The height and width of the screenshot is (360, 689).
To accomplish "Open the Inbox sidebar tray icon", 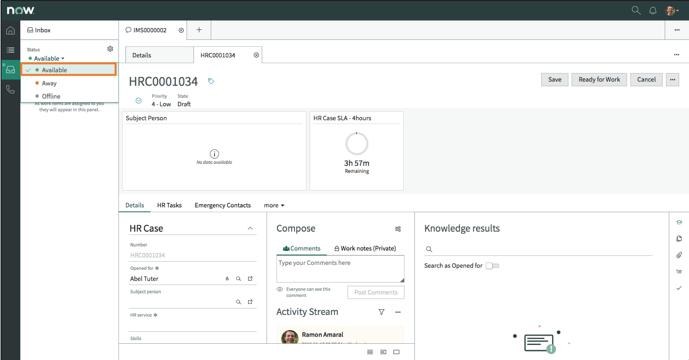I will (10, 70).
